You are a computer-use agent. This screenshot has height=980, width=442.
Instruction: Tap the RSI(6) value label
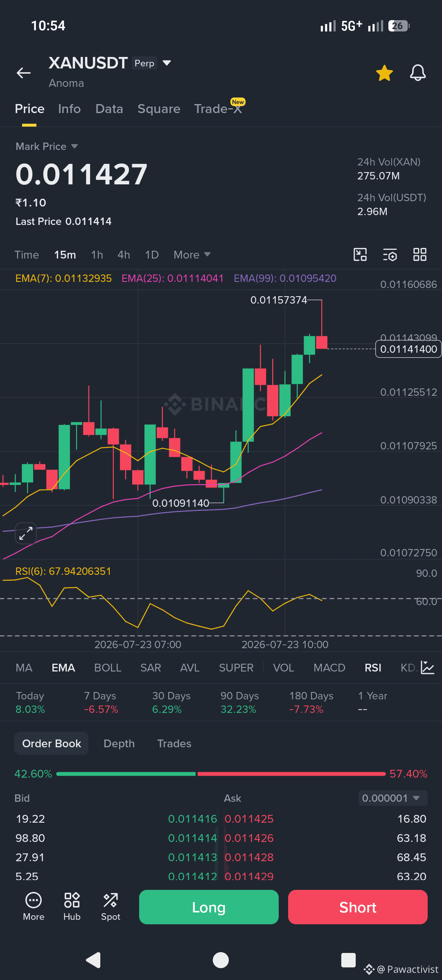(x=63, y=572)
